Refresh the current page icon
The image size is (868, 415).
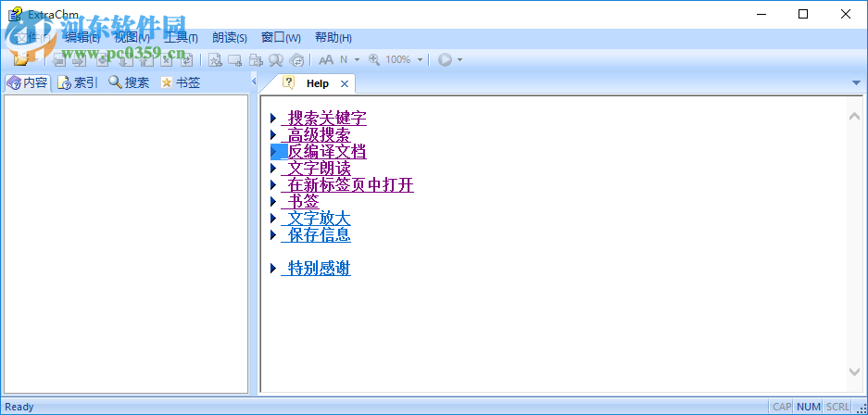click(x=187, y=60)
